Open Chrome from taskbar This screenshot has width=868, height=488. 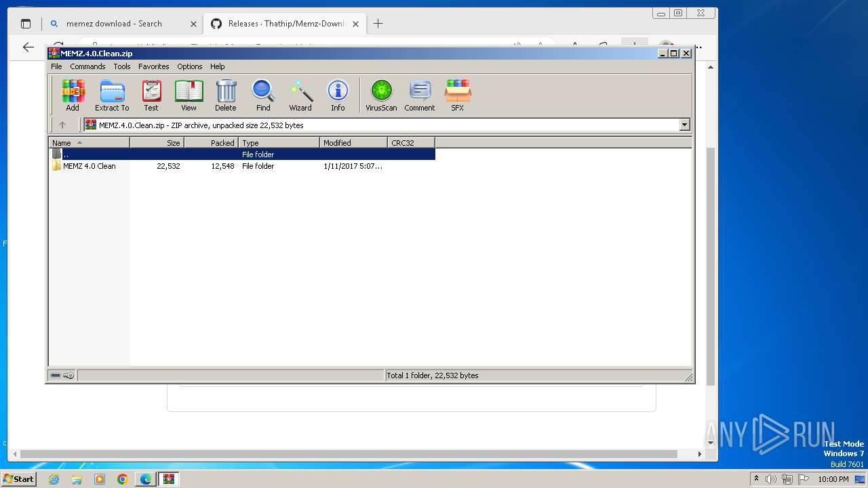pos(123,479)
